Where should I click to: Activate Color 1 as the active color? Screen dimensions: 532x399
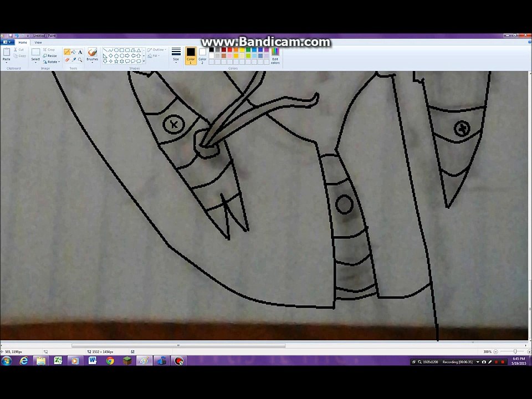click(x=191, y=55)
